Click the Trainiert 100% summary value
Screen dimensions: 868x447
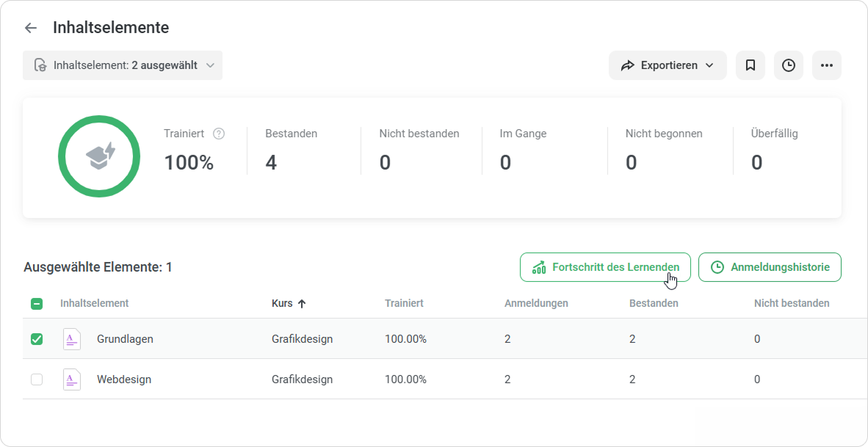point(189,163)
